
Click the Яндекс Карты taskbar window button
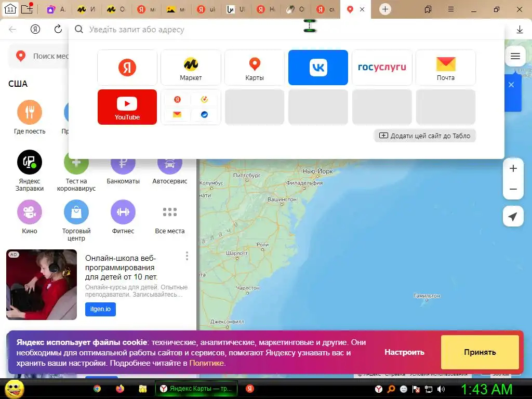pyautogui.click(x=196, y=389)
